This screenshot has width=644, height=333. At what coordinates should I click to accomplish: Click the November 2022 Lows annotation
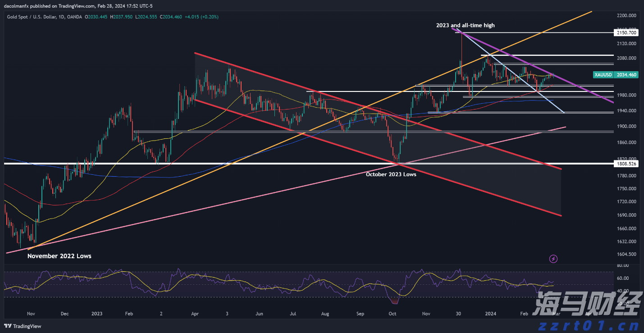pyautogui.click(x=59, y=255)
